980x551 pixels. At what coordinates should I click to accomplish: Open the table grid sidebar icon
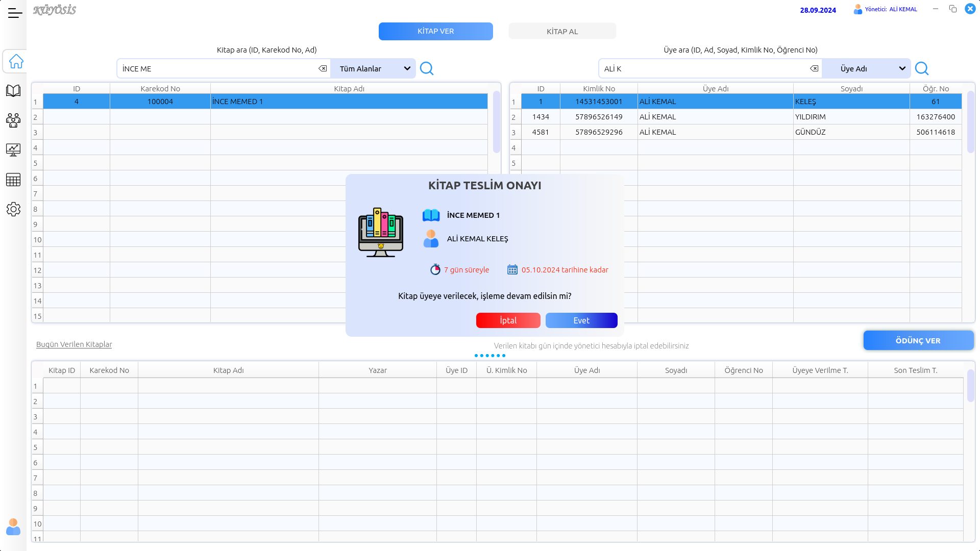[x=13, y=180]
